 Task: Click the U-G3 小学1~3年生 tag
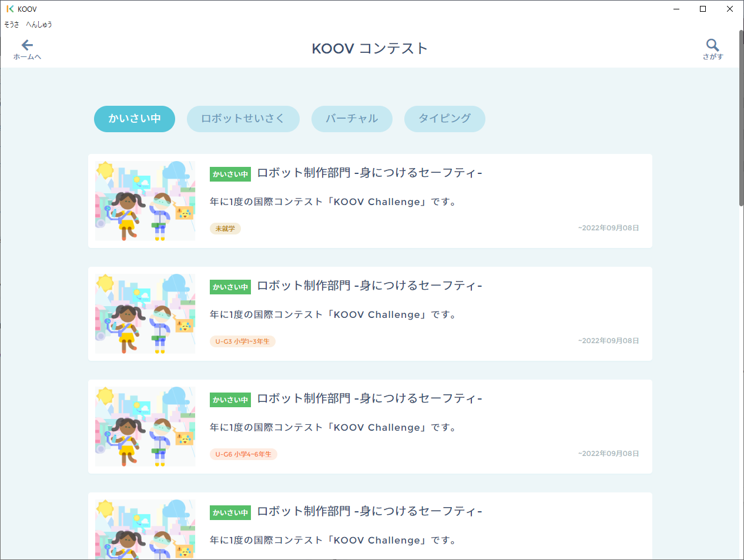point(243,341)
